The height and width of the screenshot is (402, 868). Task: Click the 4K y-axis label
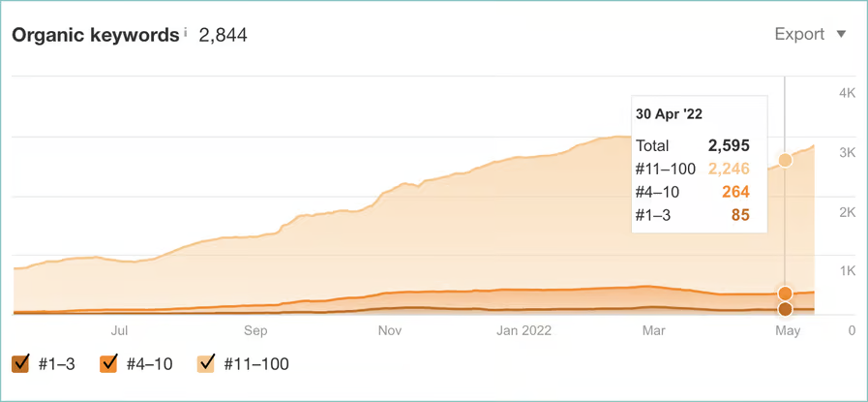click(847, 93)
